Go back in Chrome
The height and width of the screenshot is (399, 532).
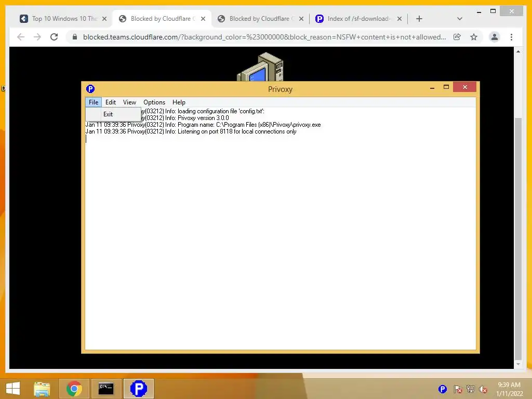tap(21, 37)
